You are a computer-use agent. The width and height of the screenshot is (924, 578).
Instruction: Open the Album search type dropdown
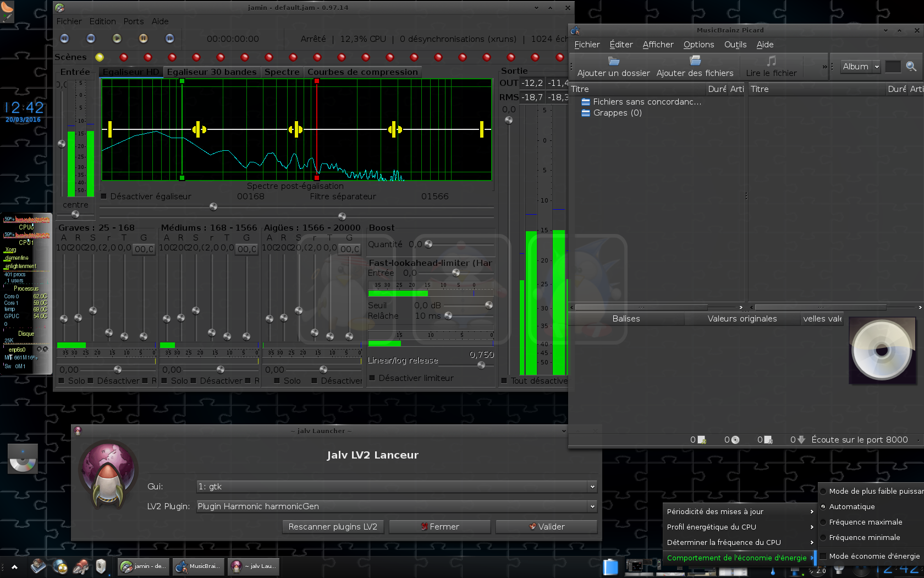tap(860, 67)
